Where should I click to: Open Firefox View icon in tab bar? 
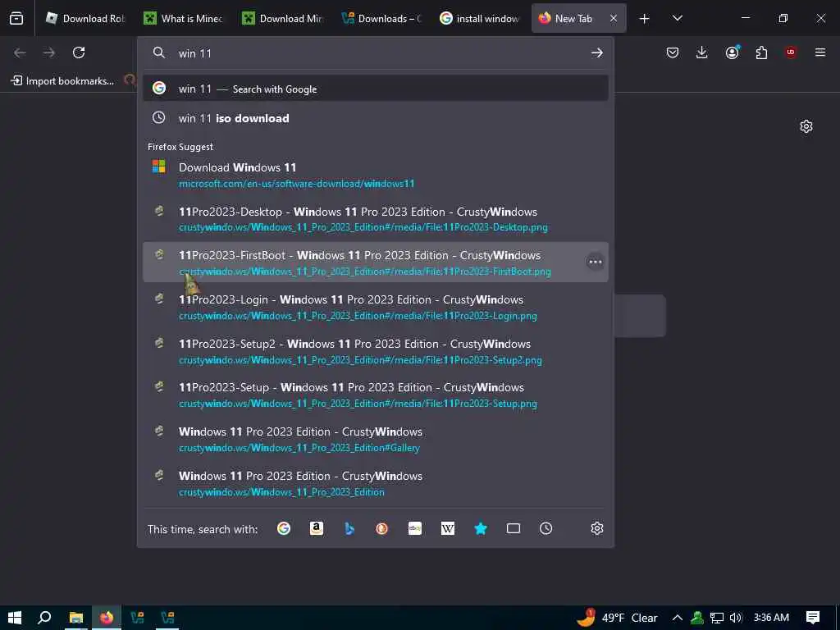(16, 18)
